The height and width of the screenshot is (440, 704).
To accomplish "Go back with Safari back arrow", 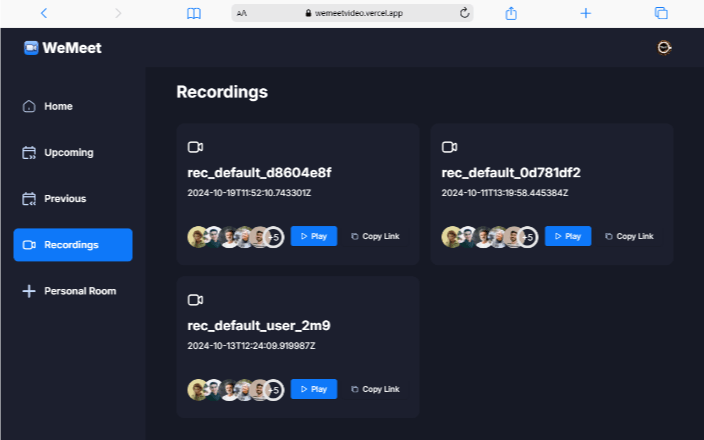I will pyautogui.click(x=44, y=13).
